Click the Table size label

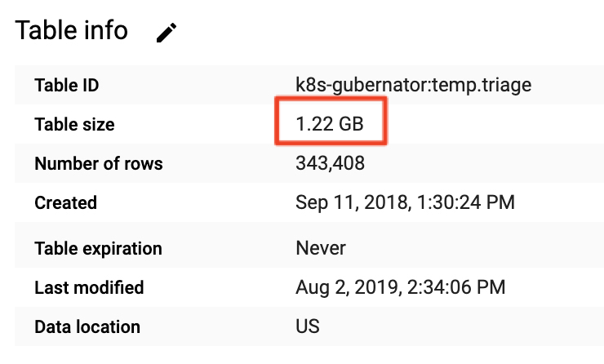(x=74, y=124)
